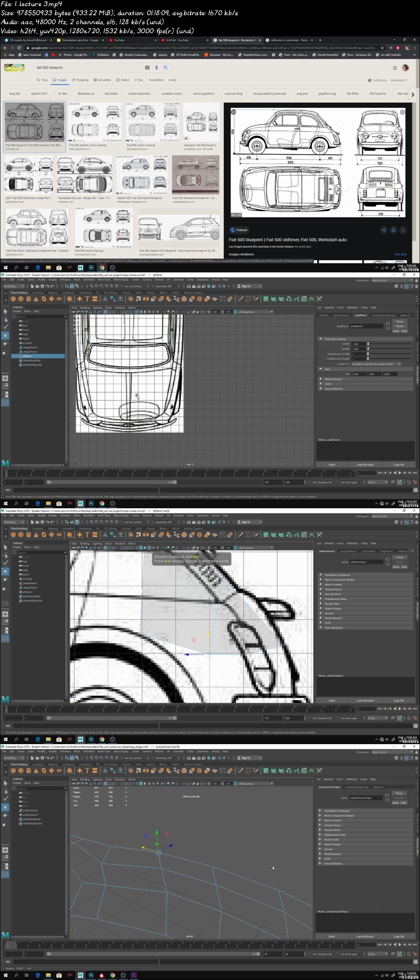The image size is (420, 980).
Task: Select the Move tool in car.mb Maya toolbox
Action: [x=5, y=336]
